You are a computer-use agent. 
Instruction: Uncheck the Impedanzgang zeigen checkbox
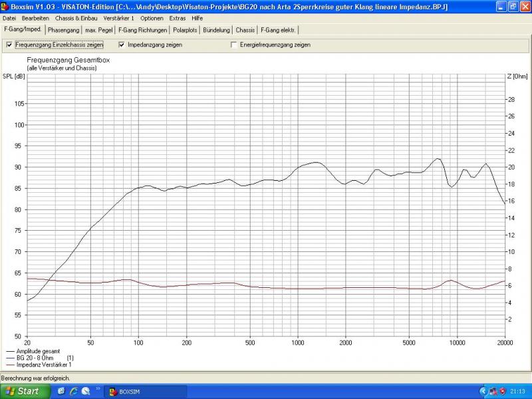click(122, 45)
